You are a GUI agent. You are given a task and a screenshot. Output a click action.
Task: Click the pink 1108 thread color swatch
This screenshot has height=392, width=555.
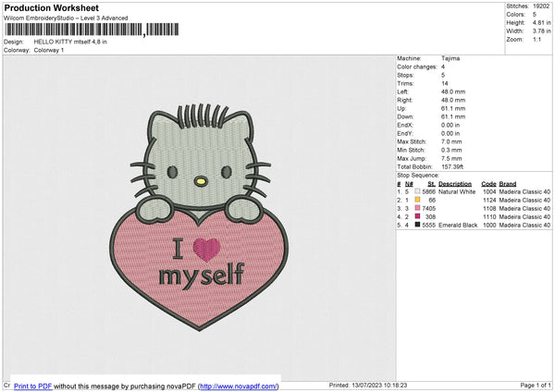(x=417, y=208)
